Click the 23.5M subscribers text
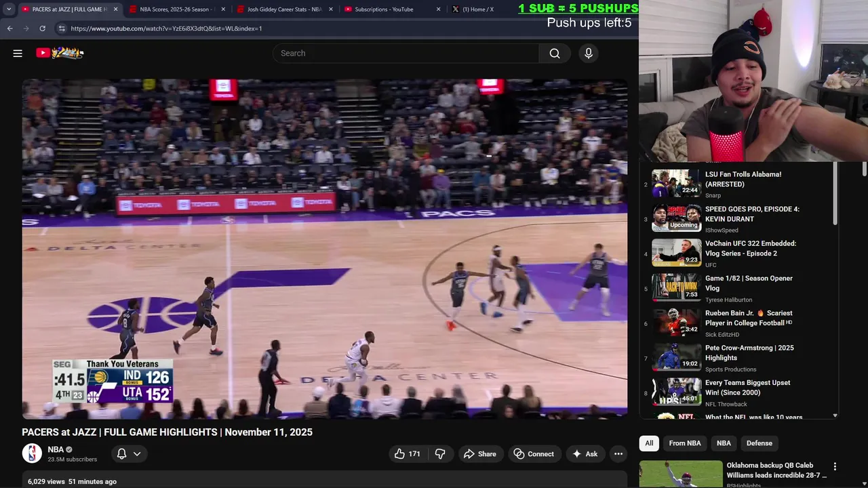The image size is (868, 488). [72, 460]
